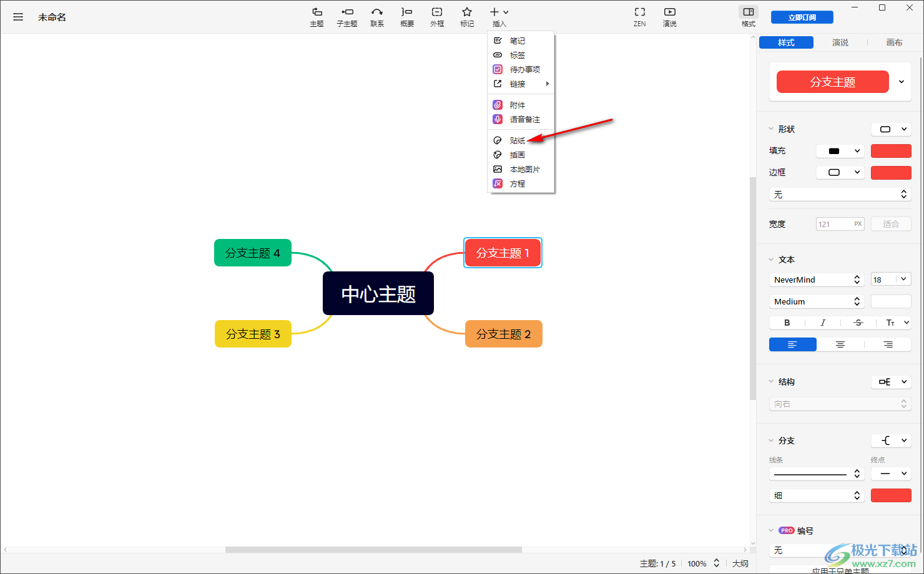
Task: Open the 标记 marker star tool
Action: pos(467,17)
